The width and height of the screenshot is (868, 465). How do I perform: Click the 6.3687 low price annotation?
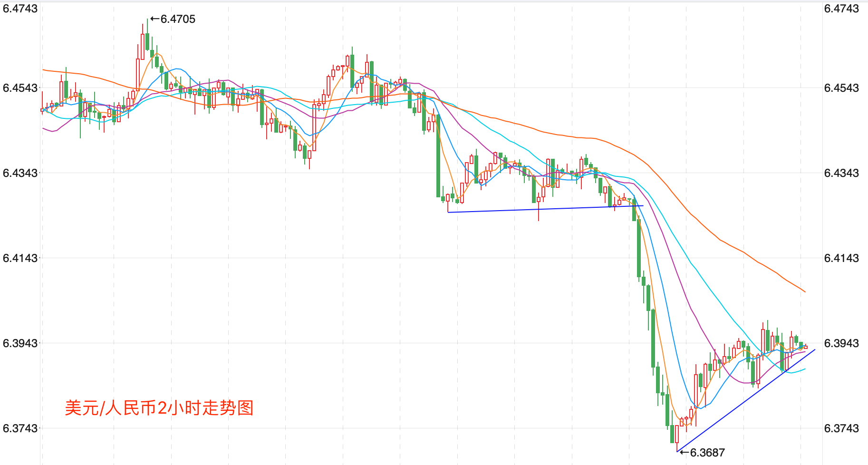(707, 453)
